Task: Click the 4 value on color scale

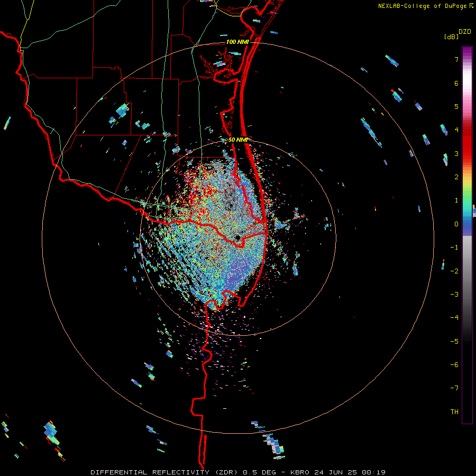Action: tap(456, 130)
